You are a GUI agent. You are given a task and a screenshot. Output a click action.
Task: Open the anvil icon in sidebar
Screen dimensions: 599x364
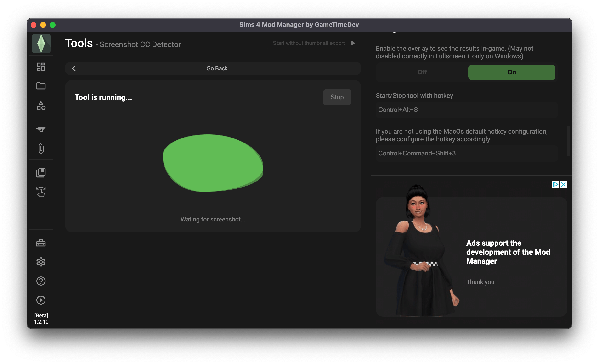[41, 130]
